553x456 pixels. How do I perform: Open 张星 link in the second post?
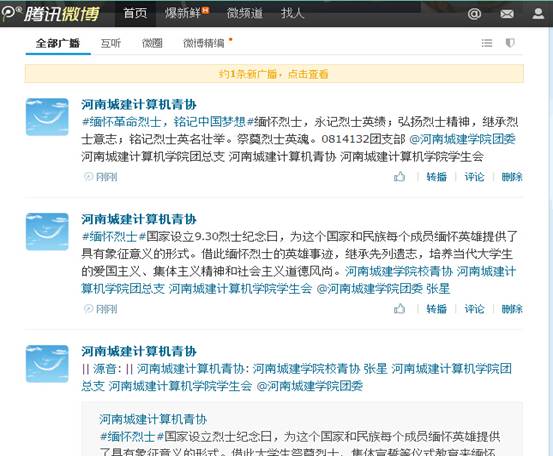coord(438,288)
